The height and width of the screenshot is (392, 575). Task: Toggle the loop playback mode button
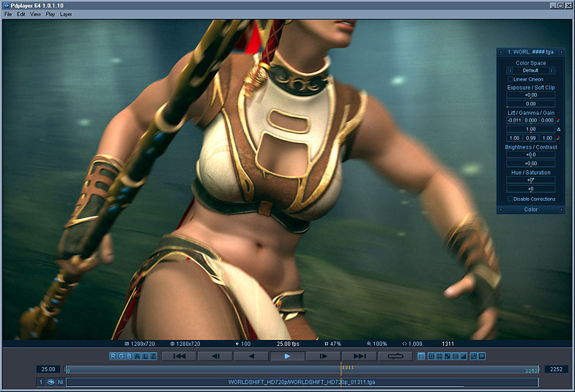point(396,356)
